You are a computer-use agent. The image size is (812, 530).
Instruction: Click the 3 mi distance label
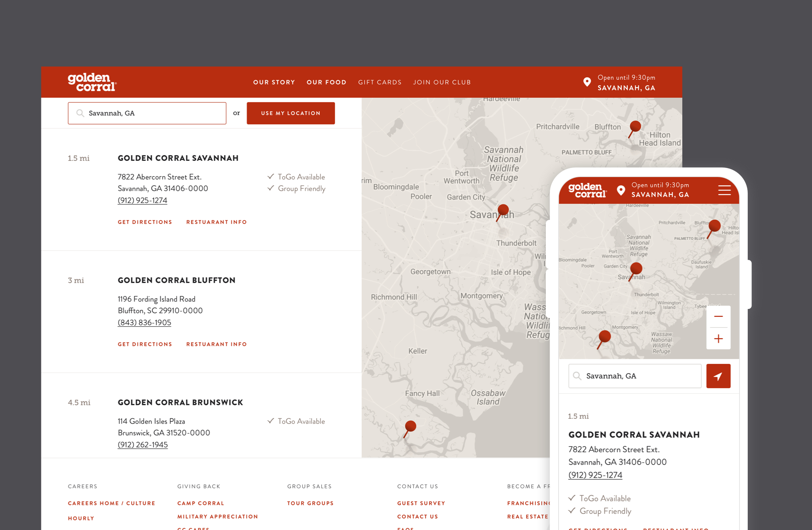[x=76, y=280]
